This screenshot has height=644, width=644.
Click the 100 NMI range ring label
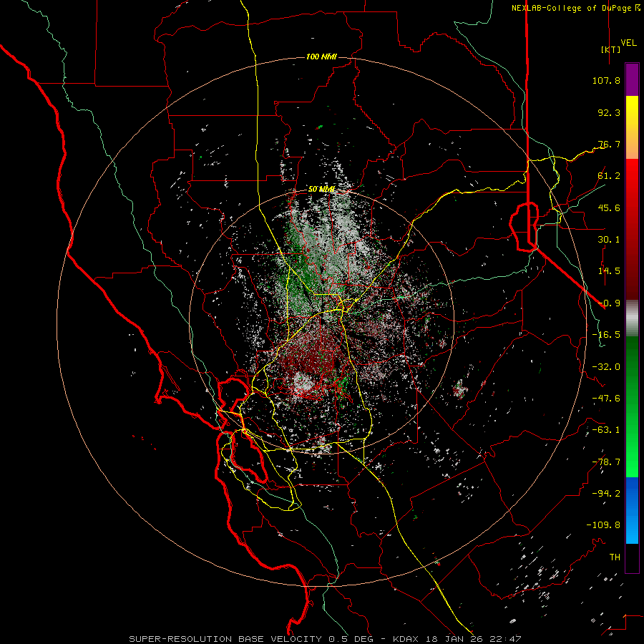321,57
